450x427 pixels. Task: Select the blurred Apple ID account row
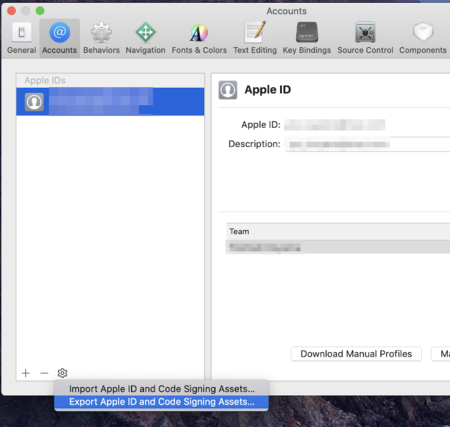110,101
